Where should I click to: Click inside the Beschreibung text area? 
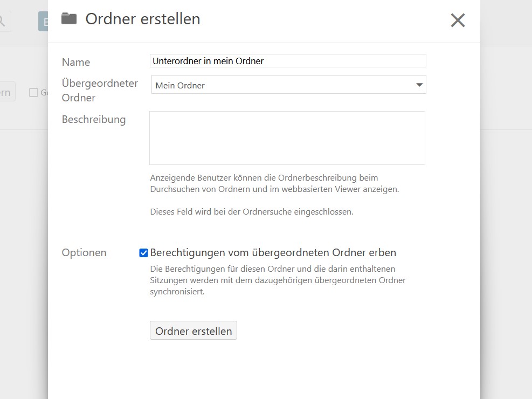[x=287, y=138]
